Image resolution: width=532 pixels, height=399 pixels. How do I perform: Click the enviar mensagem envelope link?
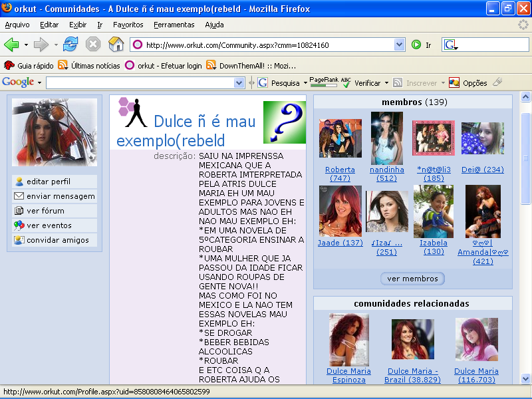pos(55,196)
